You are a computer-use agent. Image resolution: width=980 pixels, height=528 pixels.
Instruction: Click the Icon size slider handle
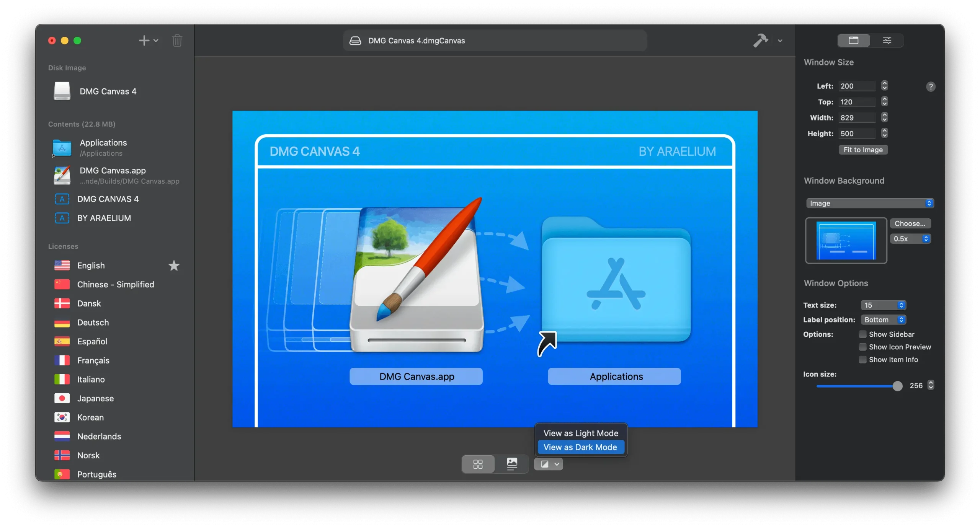(897, 386)
